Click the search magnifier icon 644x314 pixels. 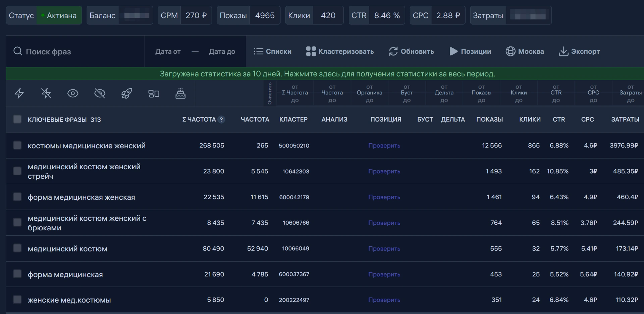point(17,51)
